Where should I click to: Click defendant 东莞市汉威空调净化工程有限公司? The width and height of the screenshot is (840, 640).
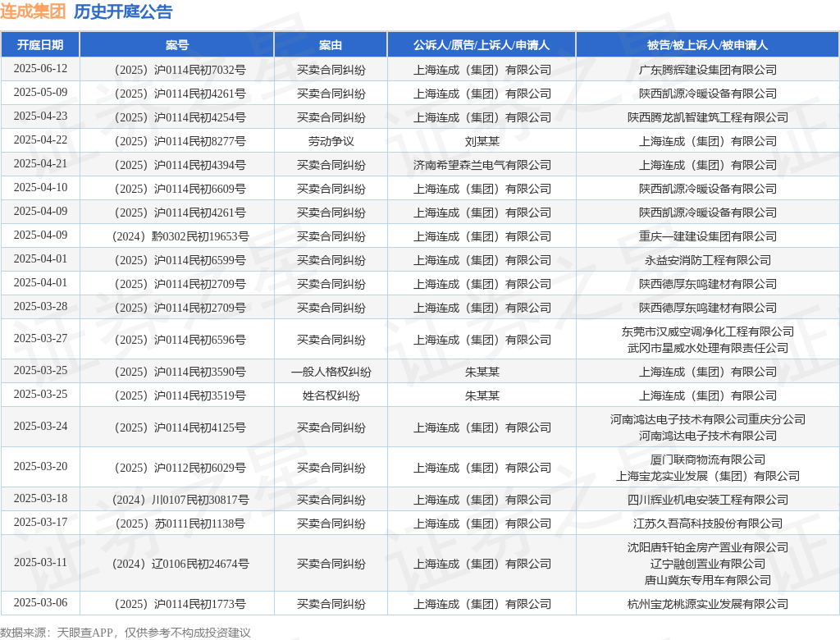click(708, 331)
